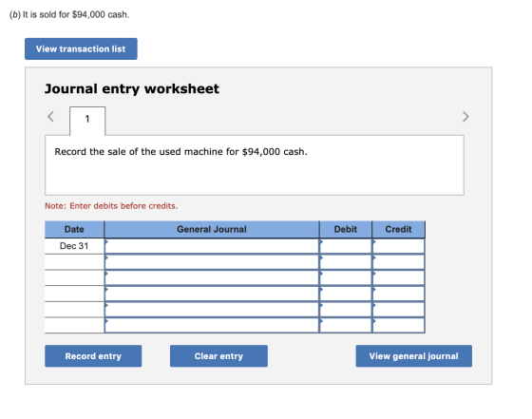Click Debit cell in fourth row

point(346,294)
